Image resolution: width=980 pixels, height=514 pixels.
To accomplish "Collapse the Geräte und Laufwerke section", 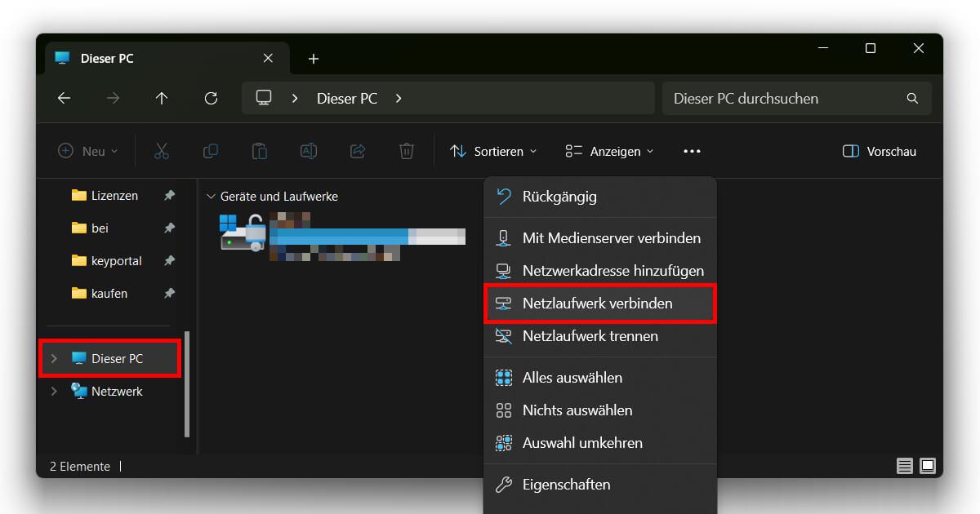I will [211, 196].
